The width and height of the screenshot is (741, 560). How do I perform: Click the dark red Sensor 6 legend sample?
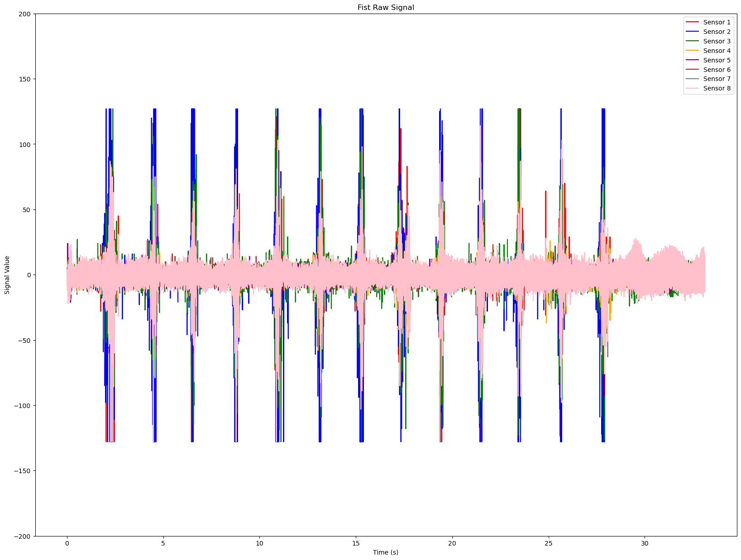coord(693,70)
